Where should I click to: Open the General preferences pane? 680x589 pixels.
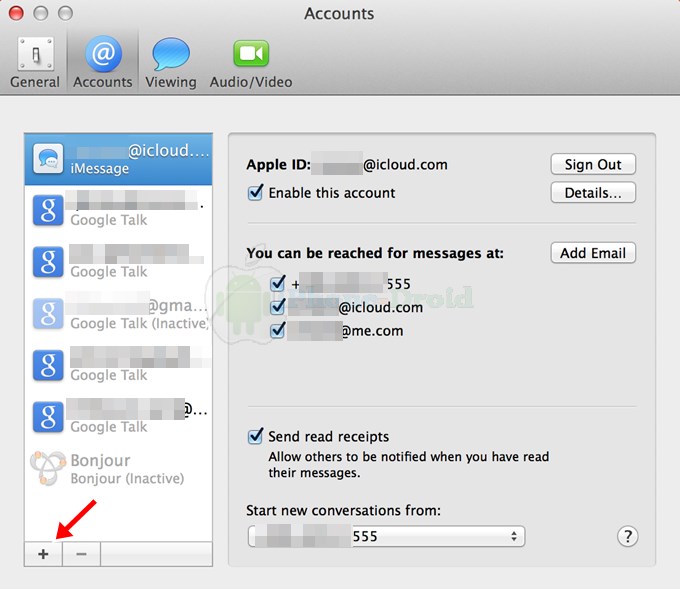point(35,62)
